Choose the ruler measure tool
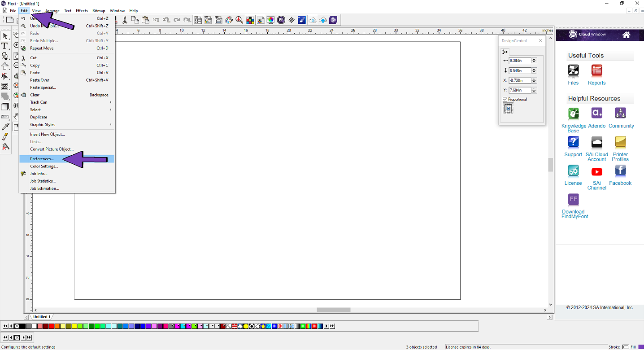The image size is (644, 350). [5, 117]
